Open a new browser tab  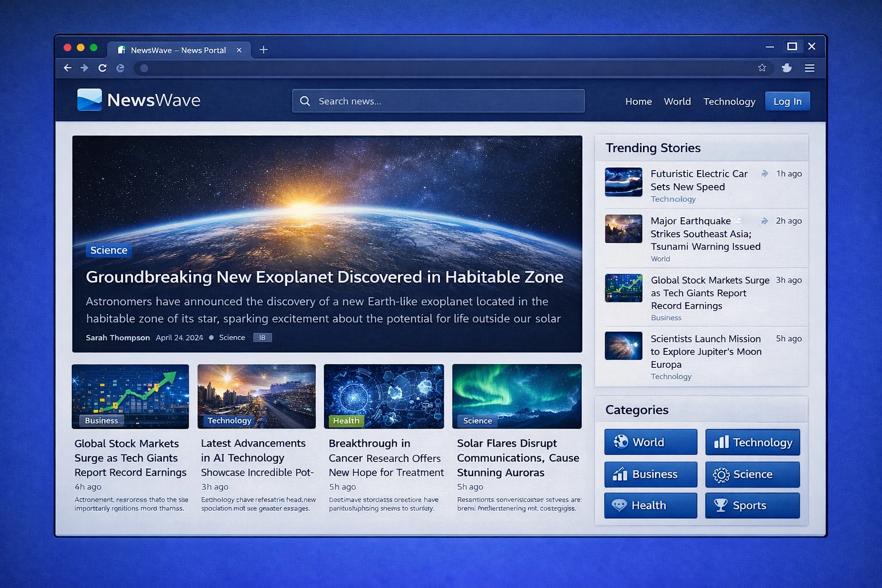click(x=264, y=50)
